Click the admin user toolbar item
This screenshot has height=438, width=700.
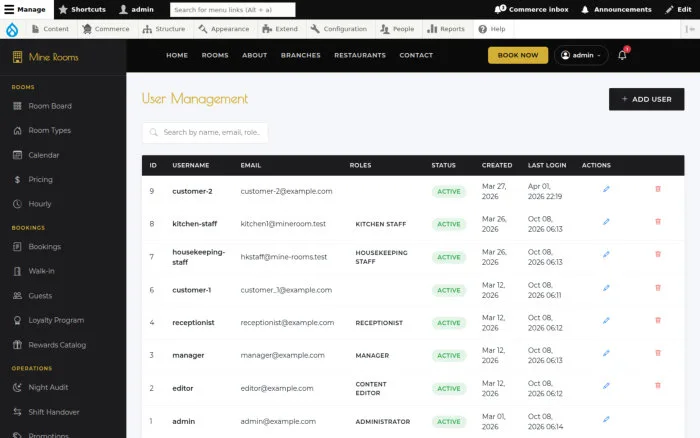tap(137, 9)
